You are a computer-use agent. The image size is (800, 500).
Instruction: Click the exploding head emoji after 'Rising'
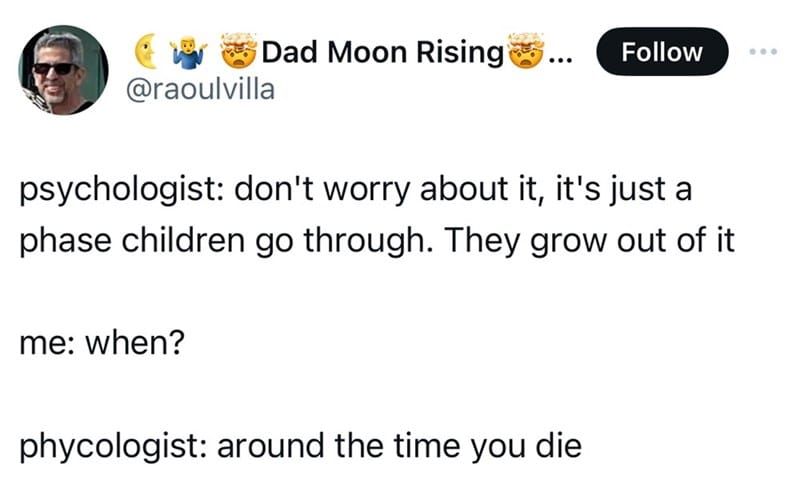(527, 51)
